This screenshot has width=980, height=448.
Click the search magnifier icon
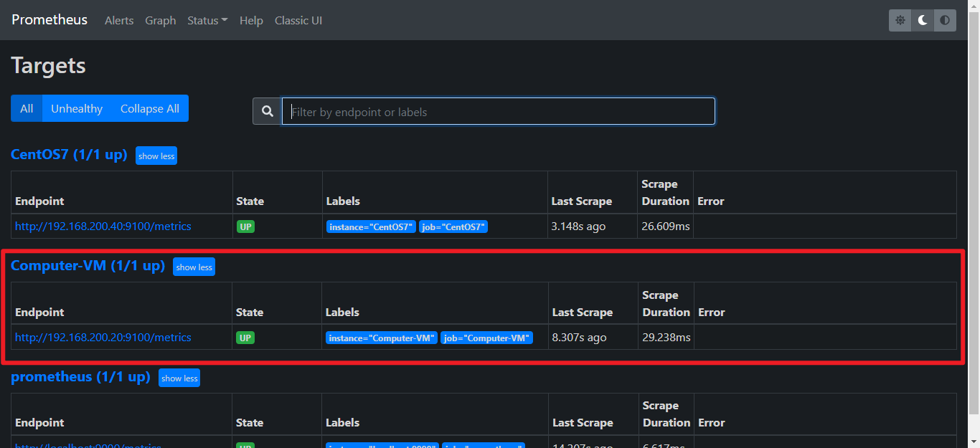click(267, 111)
